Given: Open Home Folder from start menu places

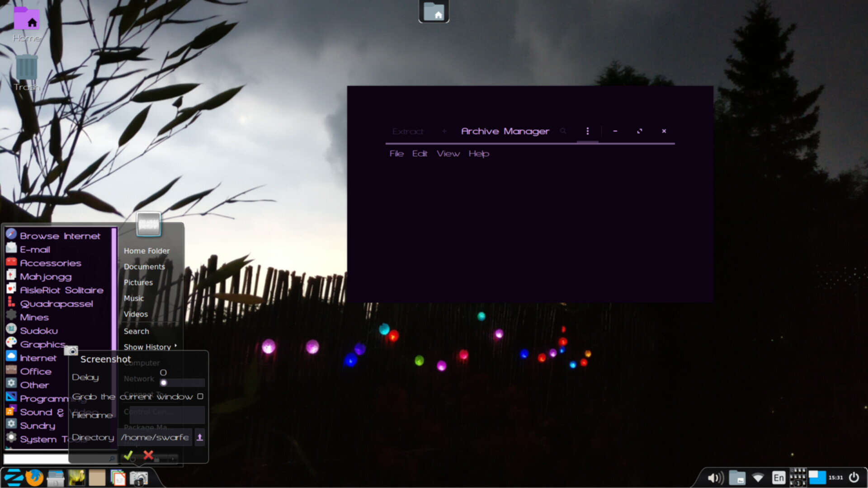Looking at the screenshot, I should [147, 251].
